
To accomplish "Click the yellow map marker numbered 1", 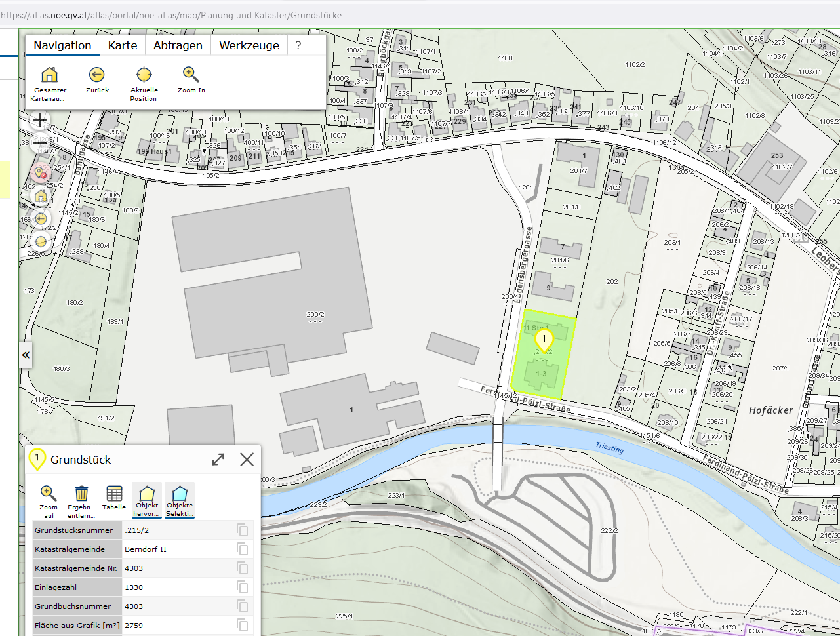I will pyautogui.click(x=544, y=340).
